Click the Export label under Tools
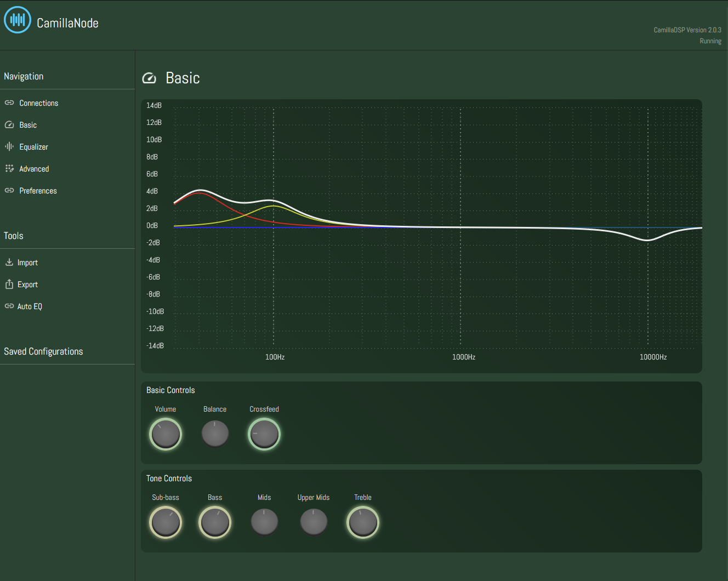728x581 pixels. click(27, 284)
